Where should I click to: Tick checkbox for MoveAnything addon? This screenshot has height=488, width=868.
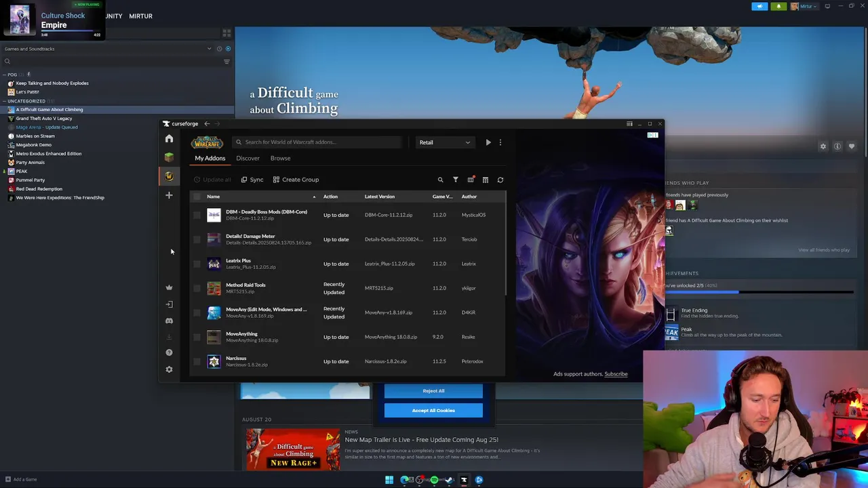pyautogui.click(x=197, y=337)
